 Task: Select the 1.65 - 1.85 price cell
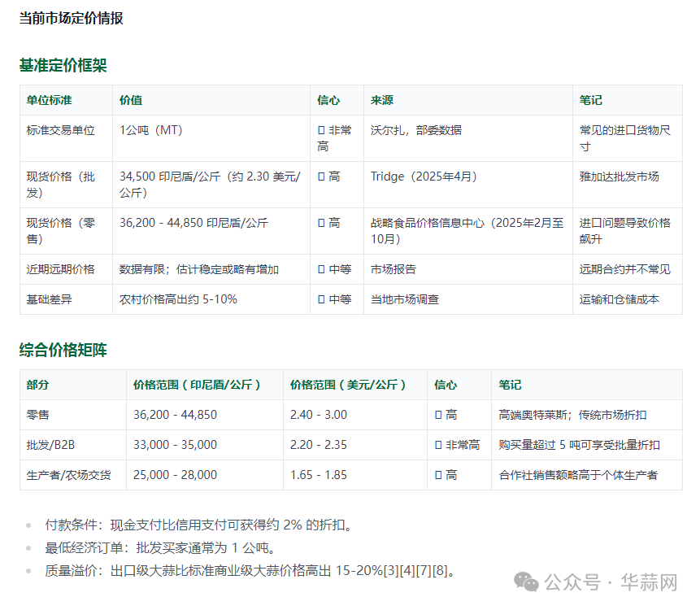coord(318,475)
